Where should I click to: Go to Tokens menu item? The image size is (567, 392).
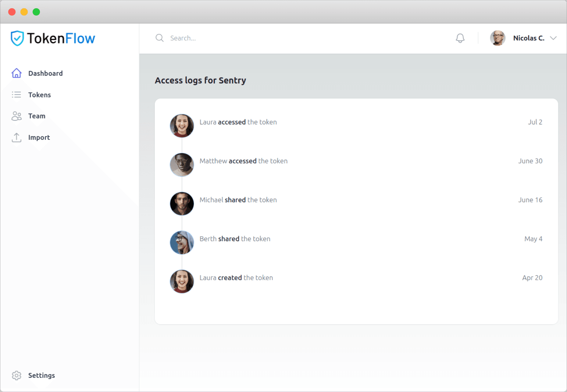tap(40, 95)
